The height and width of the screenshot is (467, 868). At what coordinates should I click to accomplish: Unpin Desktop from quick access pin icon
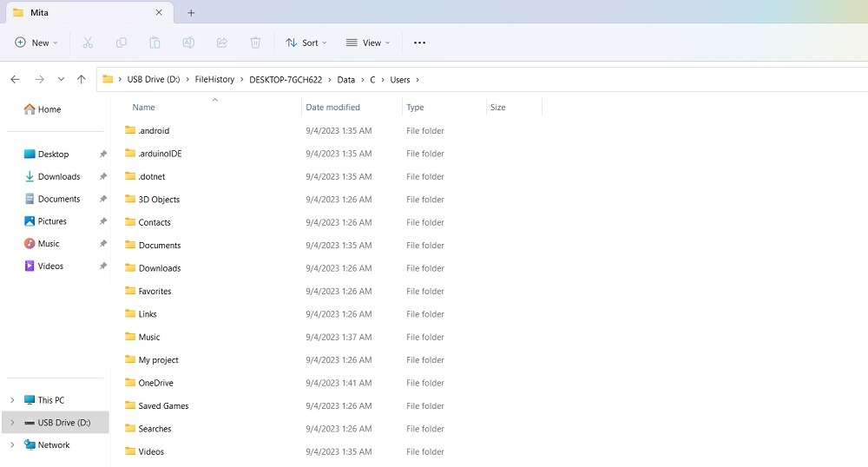(x=102, y=155)
